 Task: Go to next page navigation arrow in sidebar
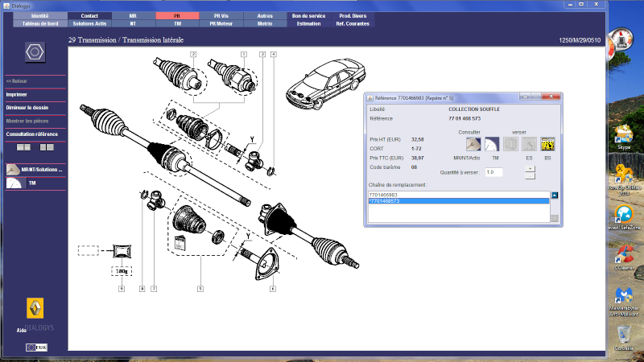click(43, 147)
